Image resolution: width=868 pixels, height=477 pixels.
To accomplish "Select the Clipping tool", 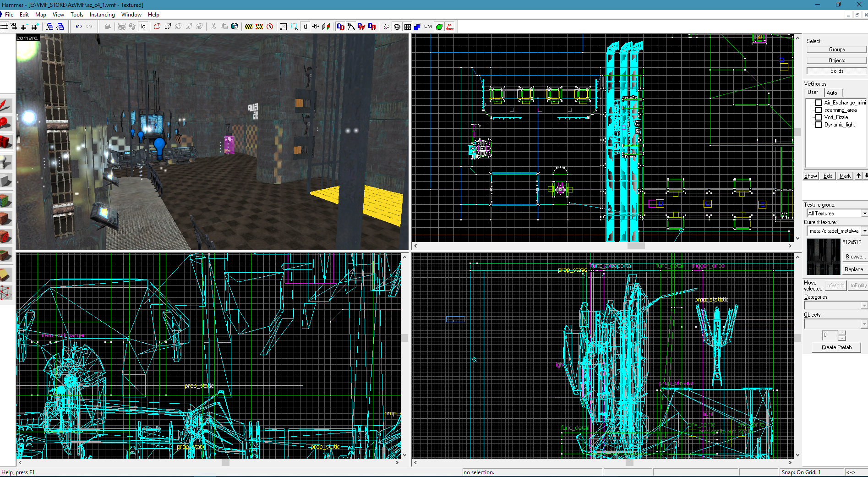I will (6, 274).
